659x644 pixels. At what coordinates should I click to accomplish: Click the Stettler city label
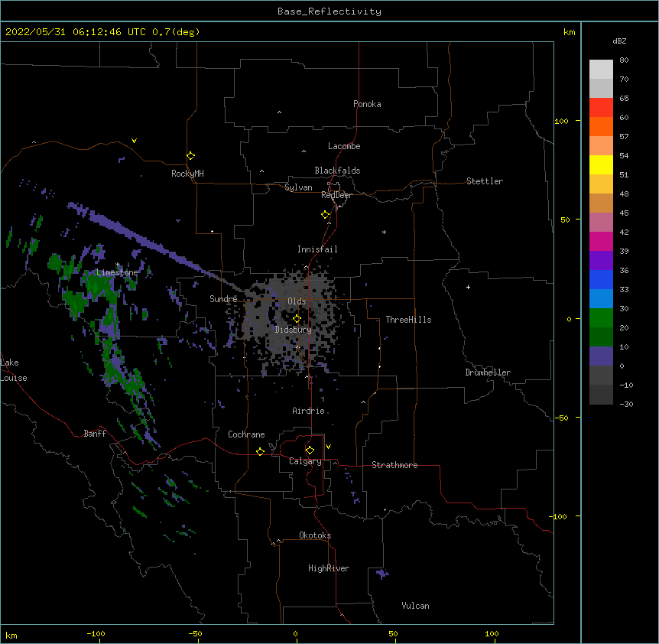click(485, 181)
